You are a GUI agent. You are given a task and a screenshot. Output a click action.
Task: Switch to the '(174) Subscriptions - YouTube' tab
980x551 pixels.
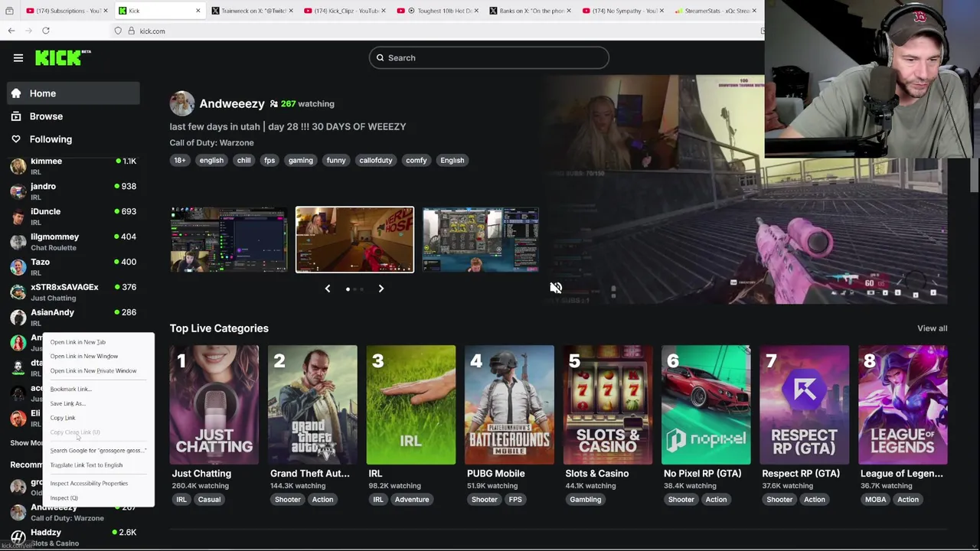(67, 11)
